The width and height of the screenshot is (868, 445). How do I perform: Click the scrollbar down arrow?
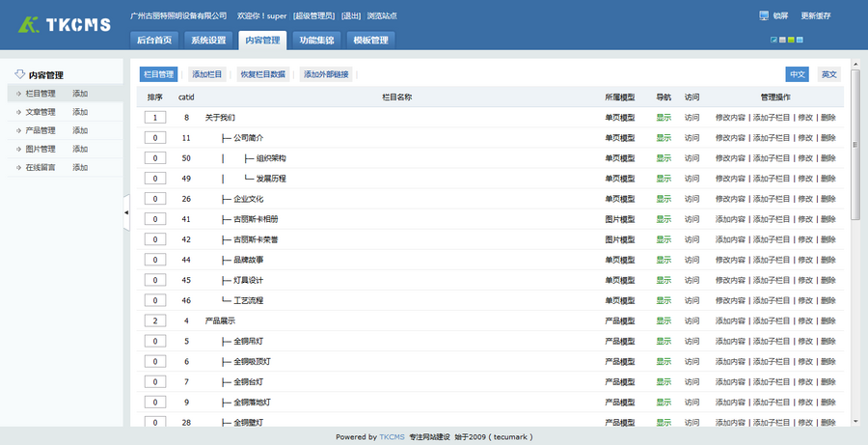click(855, 422)
